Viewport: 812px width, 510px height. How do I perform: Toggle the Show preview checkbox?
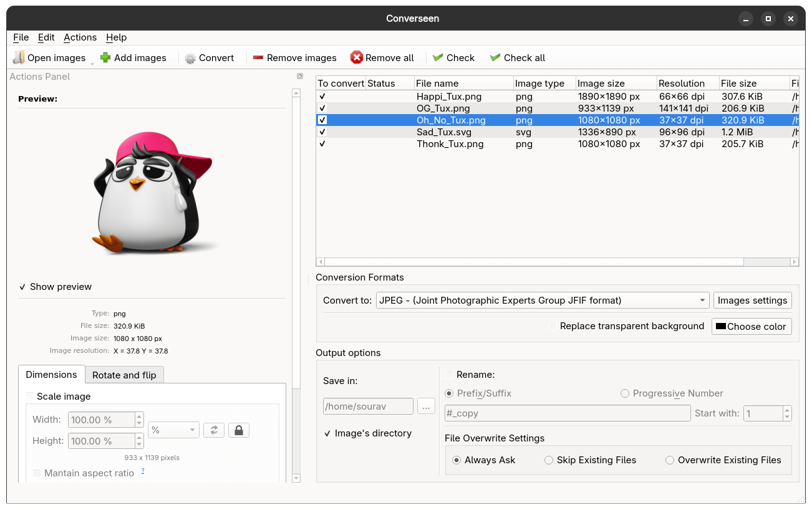(22, 287)
